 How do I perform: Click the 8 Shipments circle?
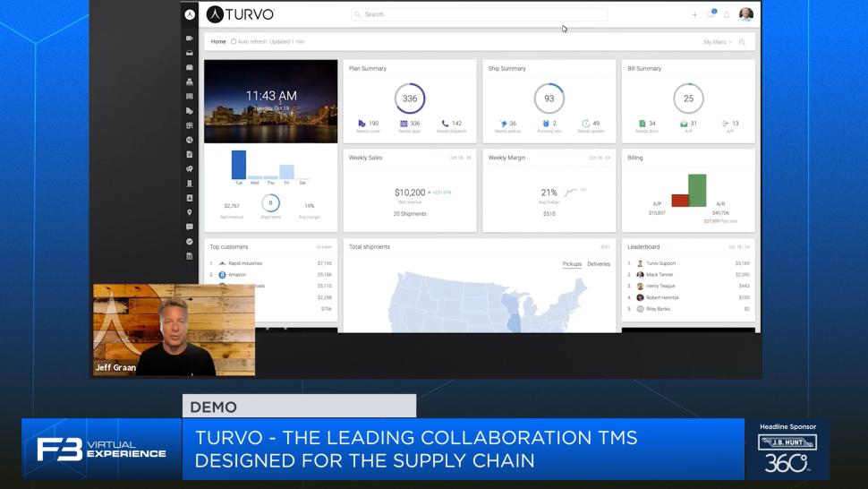pos(271,202)
